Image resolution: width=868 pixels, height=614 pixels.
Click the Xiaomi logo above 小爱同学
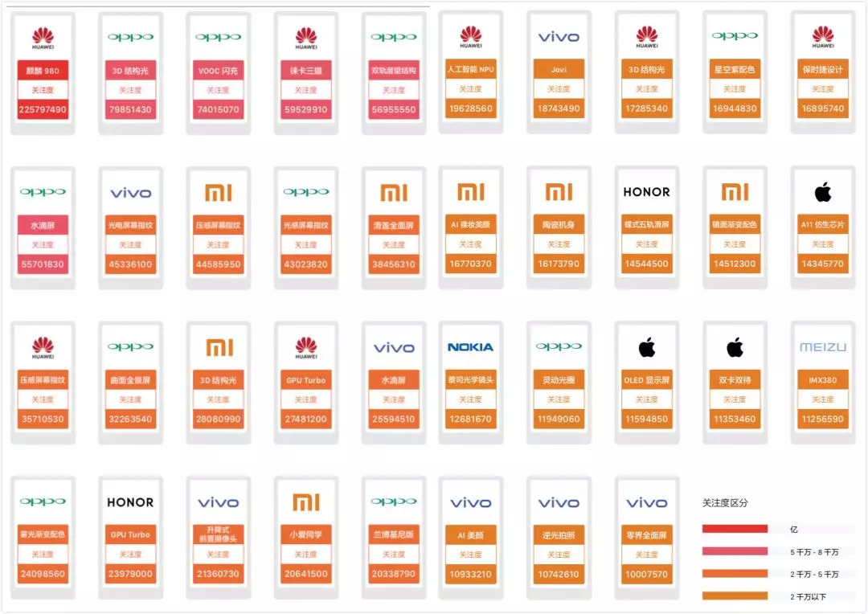(x=306, y=502)
